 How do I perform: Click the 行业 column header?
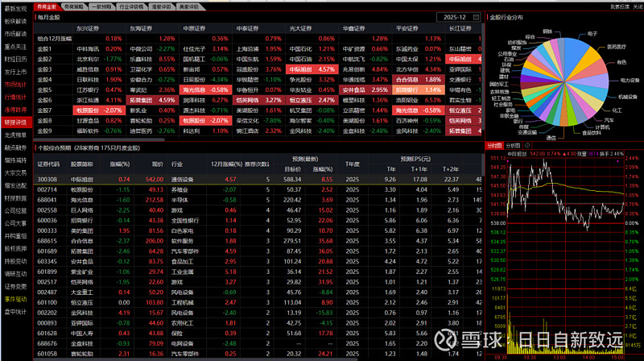pyautogui.click(x=177, y=164)
